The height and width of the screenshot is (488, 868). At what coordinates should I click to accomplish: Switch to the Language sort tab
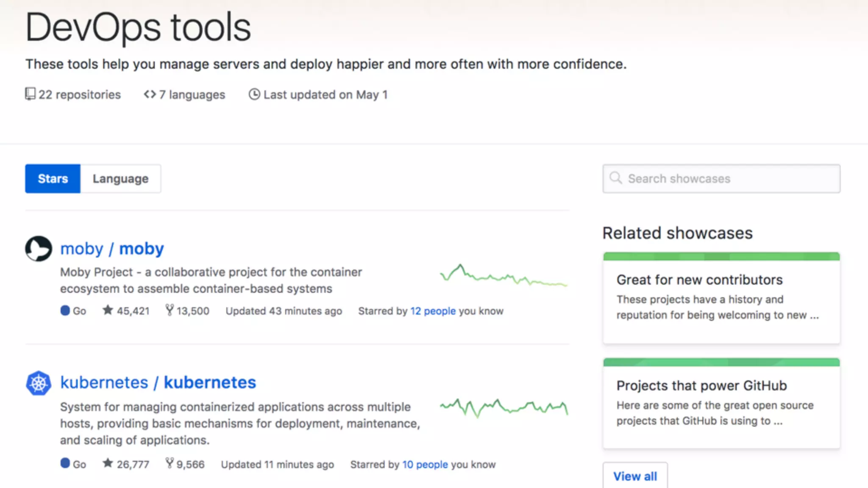click(121, 179)
